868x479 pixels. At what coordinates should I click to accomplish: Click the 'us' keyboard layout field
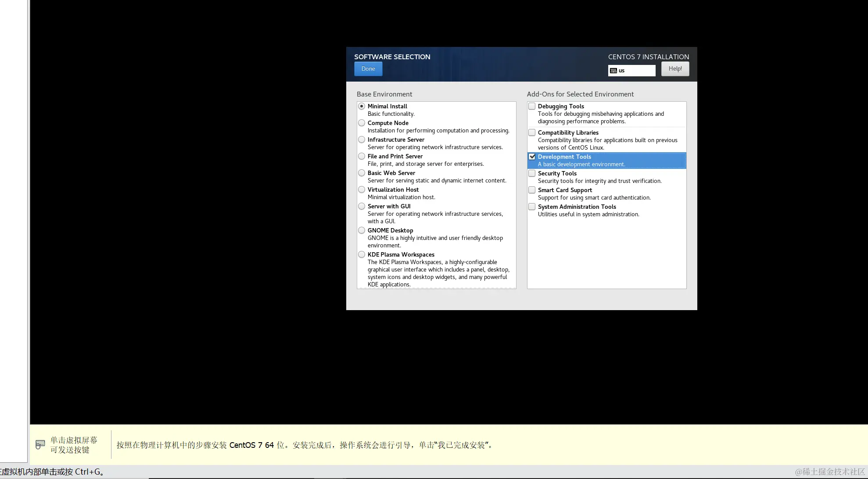tap(636, 71)
